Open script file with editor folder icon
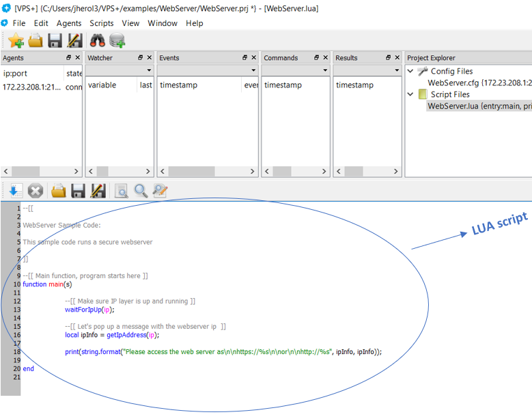 pos(59,191)
